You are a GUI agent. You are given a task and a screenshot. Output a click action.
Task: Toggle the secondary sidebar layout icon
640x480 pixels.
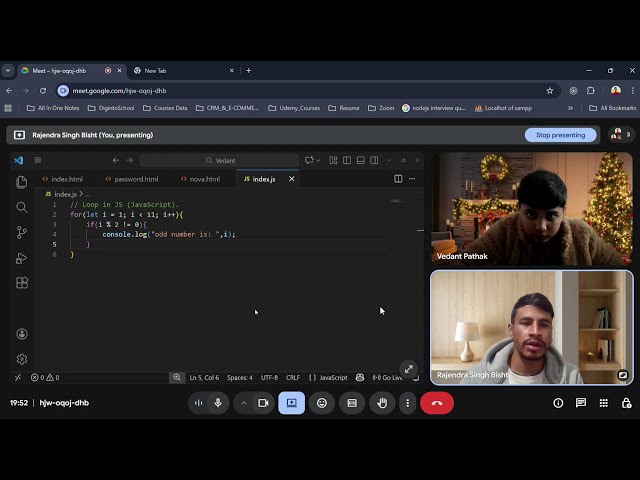coord(374,160)
